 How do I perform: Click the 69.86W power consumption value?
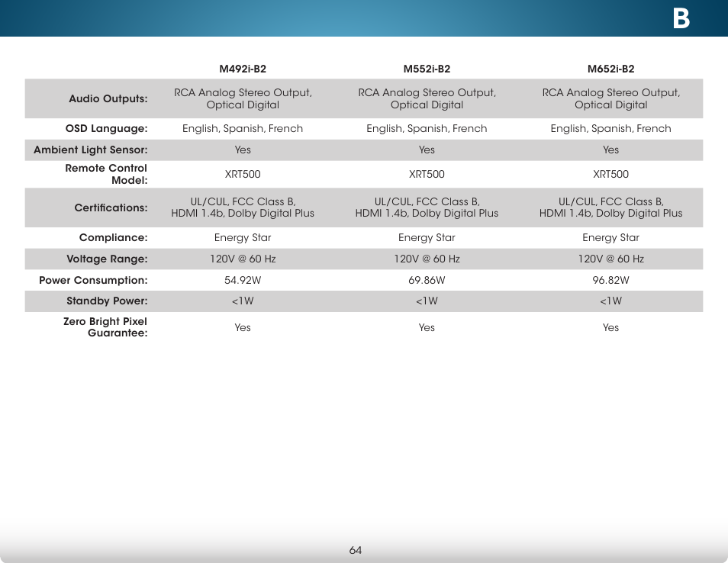tap(427, 280)
